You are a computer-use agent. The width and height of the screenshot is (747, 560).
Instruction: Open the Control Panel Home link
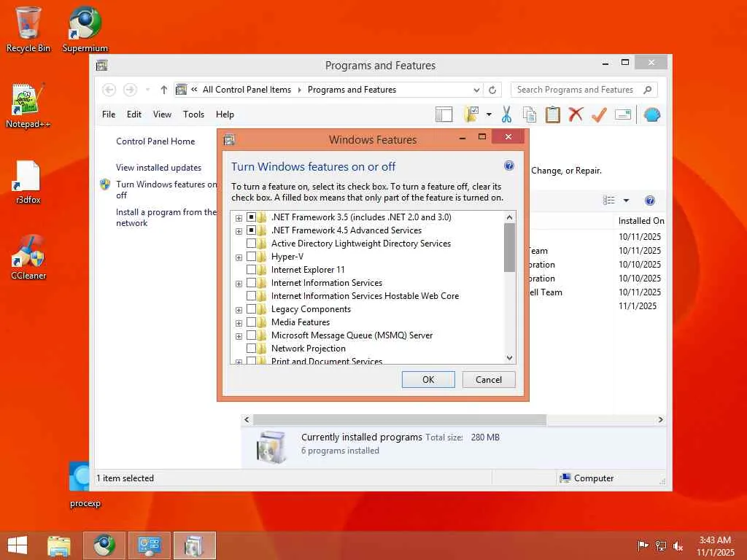pyautogui.click(x=155, y=141)
